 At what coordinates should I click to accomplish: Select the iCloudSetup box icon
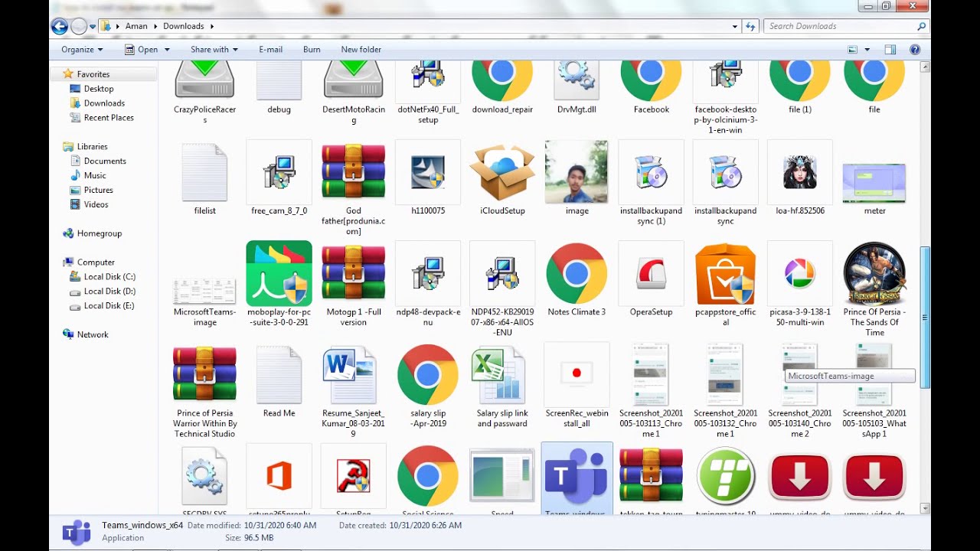click(x=502, y=171)
